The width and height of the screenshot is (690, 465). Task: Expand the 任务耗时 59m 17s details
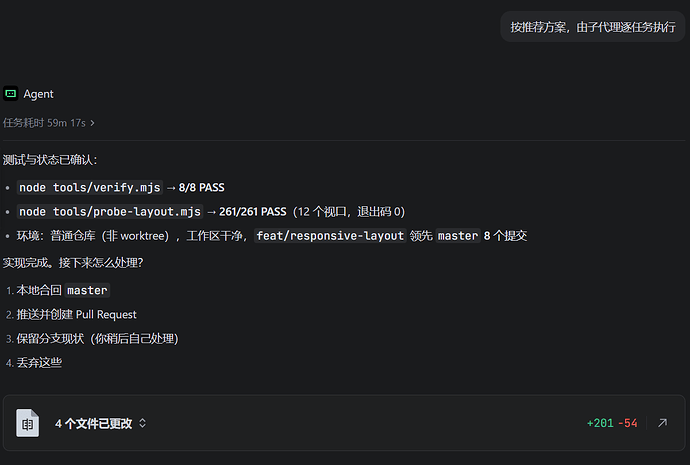(48, 123)
